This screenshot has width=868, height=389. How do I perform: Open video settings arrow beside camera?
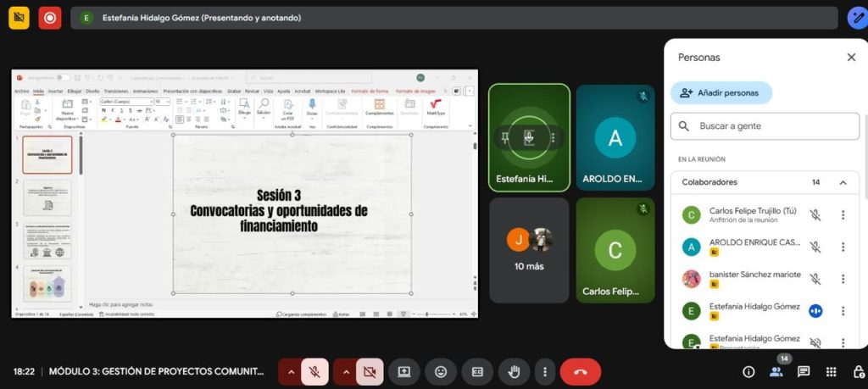click(345, 371)
